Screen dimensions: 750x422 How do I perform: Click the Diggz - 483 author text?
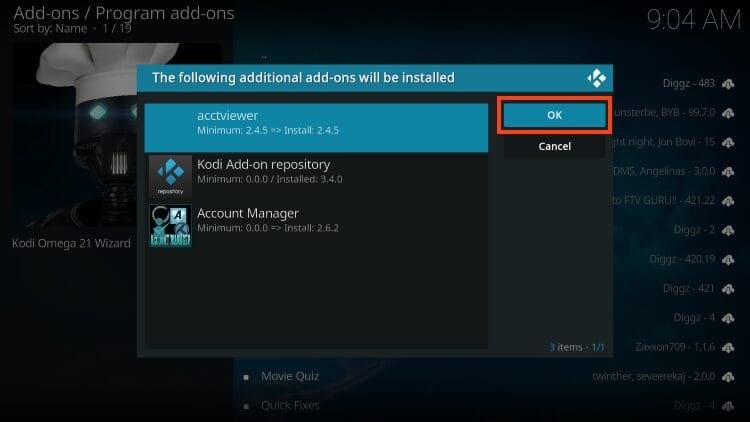point(689,83)
